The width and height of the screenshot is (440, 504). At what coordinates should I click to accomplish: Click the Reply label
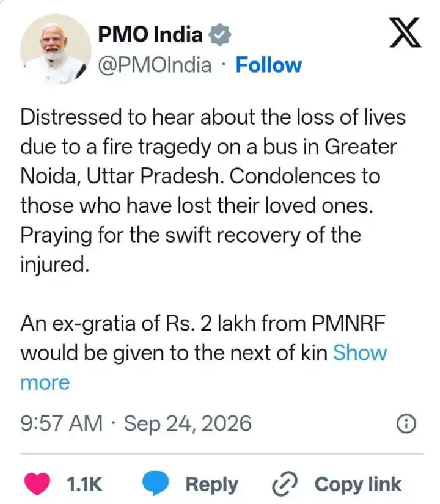[211, 484]
